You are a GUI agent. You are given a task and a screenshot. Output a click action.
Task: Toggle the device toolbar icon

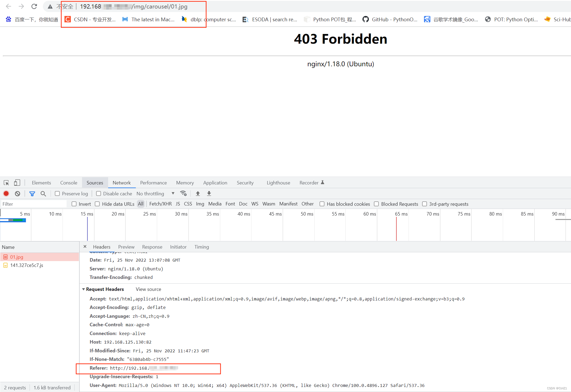pos(17,183)
